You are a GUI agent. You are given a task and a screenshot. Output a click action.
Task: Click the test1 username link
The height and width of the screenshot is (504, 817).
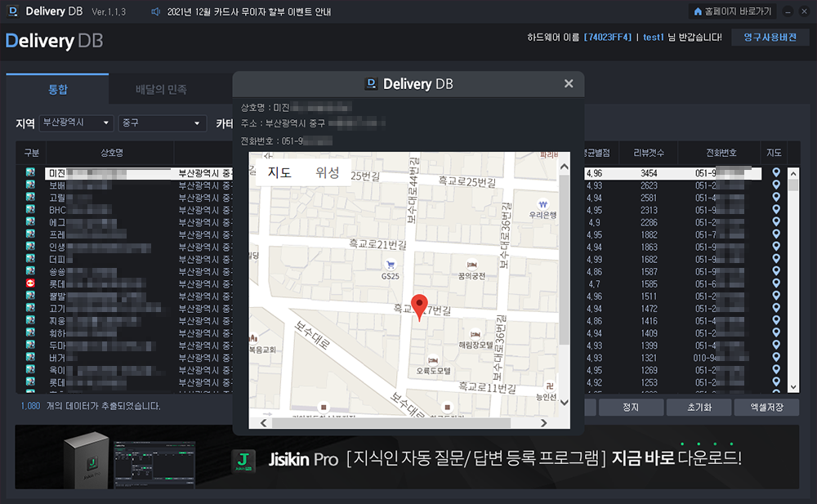[654, 37]
